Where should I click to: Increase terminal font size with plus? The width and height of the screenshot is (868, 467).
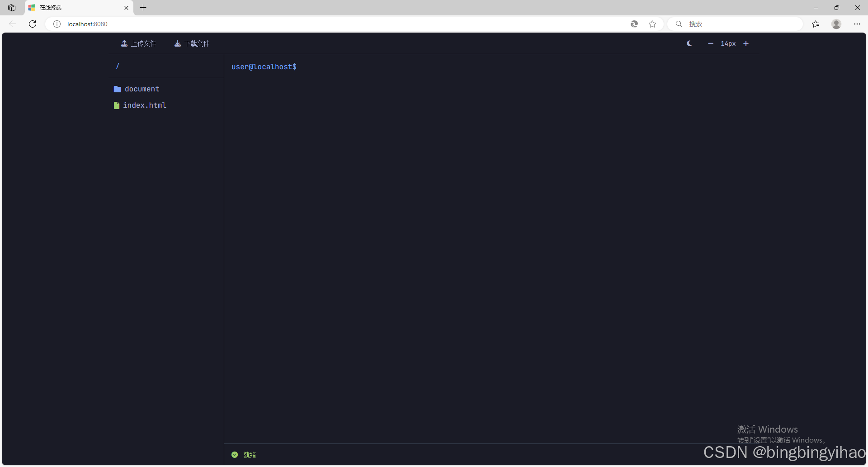[746, 43]
